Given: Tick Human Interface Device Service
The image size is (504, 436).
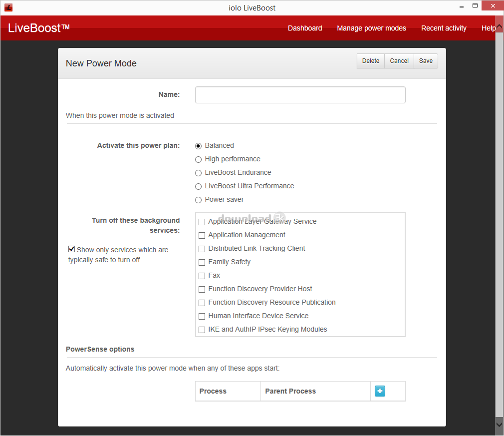Looking at the screenshot, I should (202, 317).
